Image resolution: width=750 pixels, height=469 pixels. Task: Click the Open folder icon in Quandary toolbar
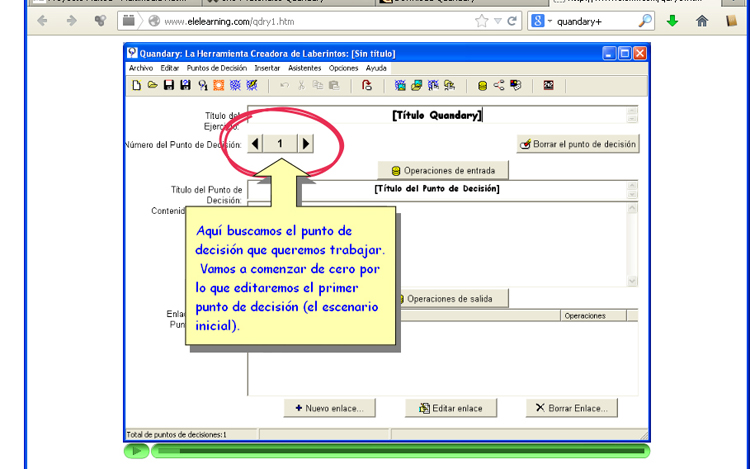[153, 86]
